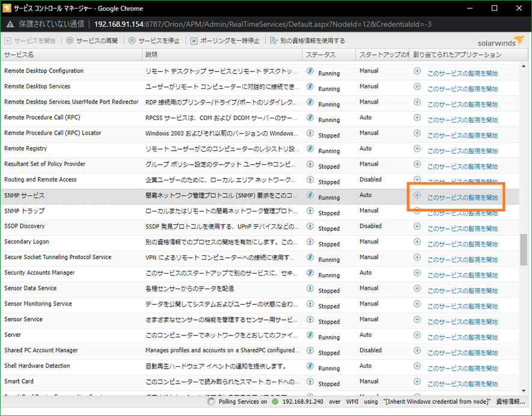Click the stopped status icon for Routing and Remote Access
Screen dimensions: 532x416
(310, 180)
